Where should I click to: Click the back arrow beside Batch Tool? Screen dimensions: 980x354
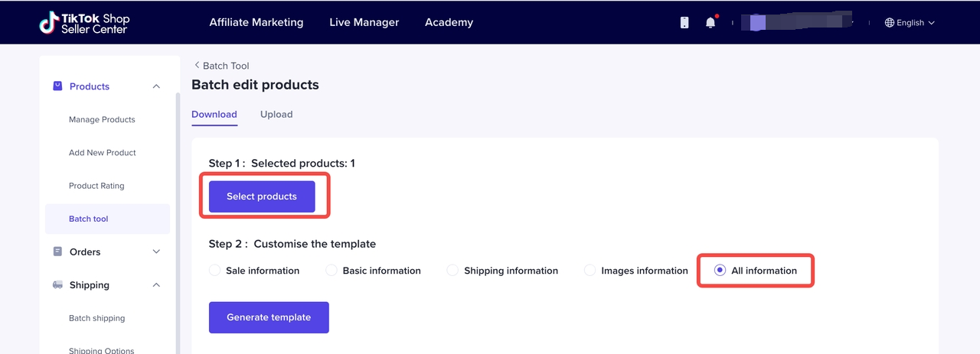pos(197,66)
